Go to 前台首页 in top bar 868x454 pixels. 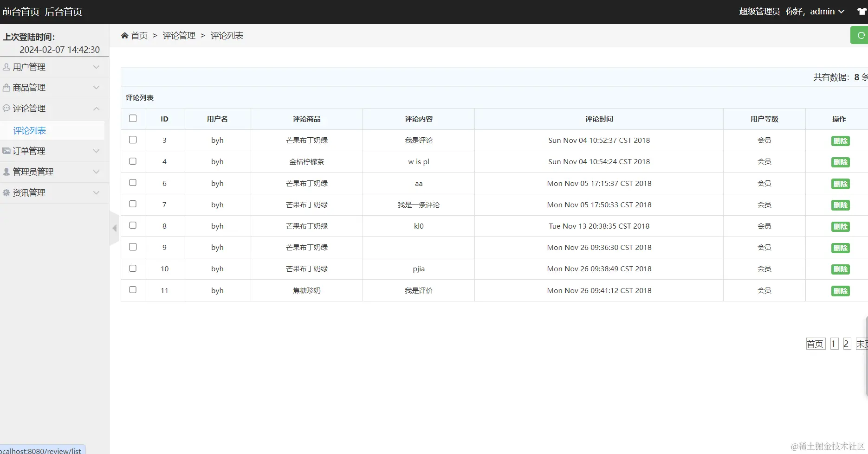(x=21, y=12)
